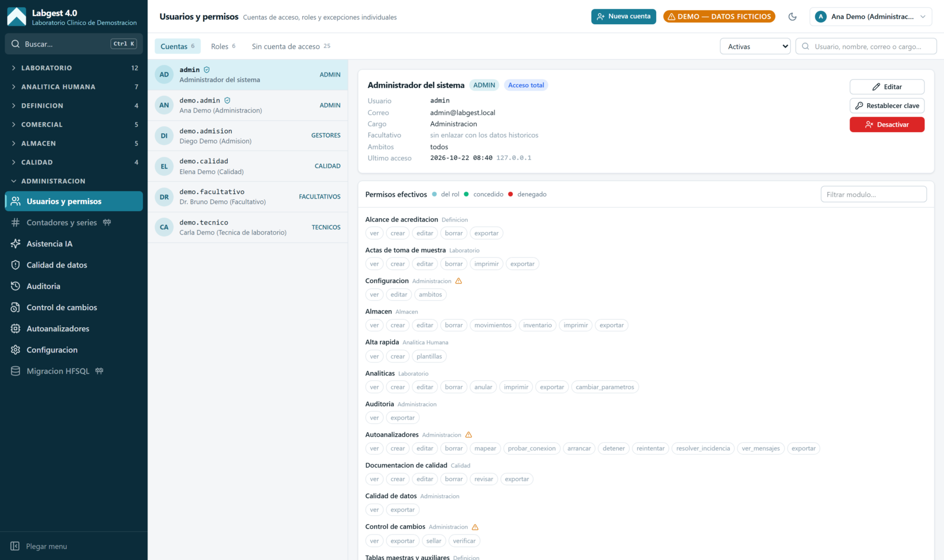Click the Calidad de datos shield icon
944x560 pixels.
click(x=15, y=265)
